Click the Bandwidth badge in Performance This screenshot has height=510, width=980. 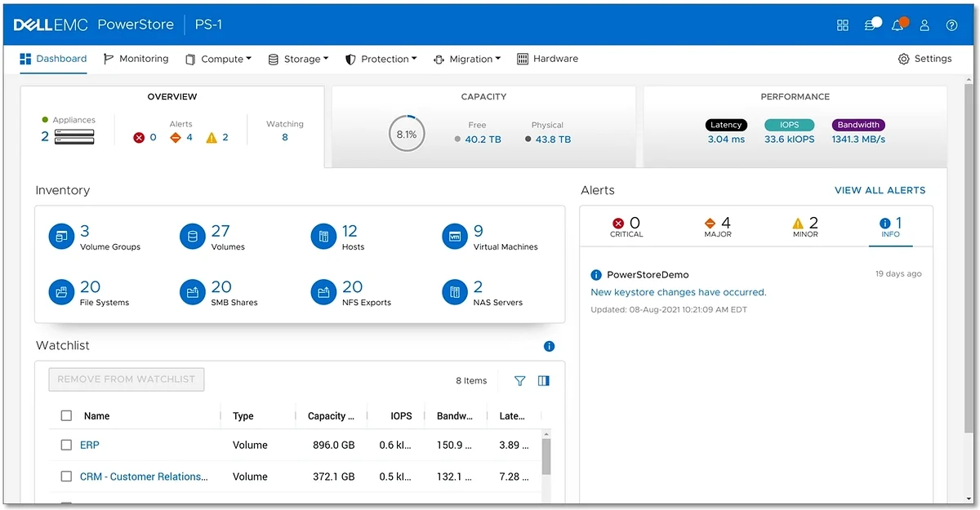tap(858, 125)
